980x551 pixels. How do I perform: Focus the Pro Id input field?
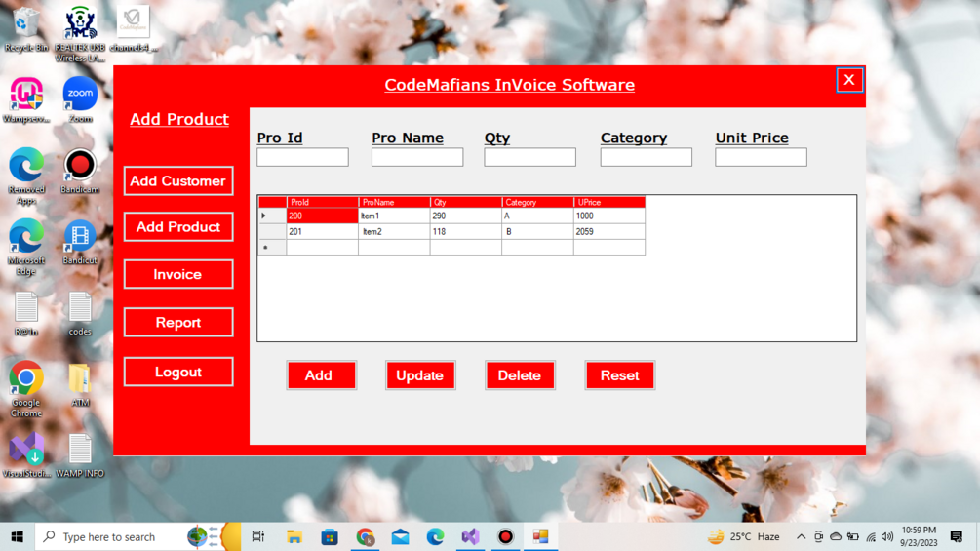point(302,157)
